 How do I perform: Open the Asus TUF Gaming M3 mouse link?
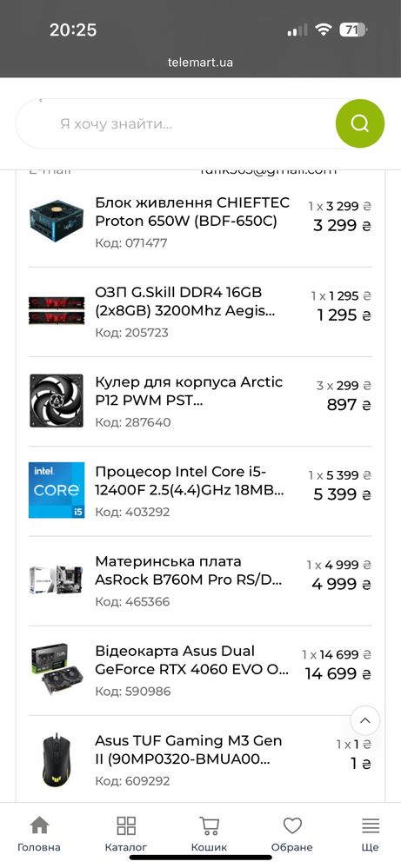188,750
